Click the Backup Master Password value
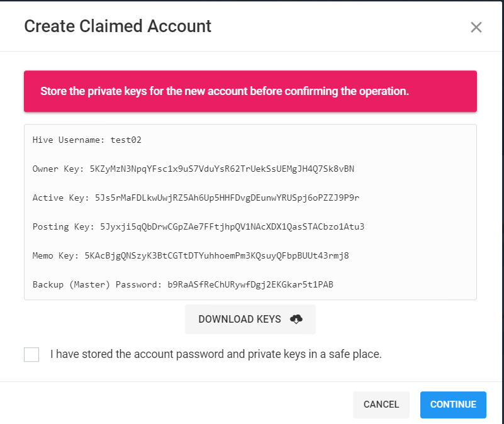The width and height of the screenshot is (504, 424). (250, 284)
